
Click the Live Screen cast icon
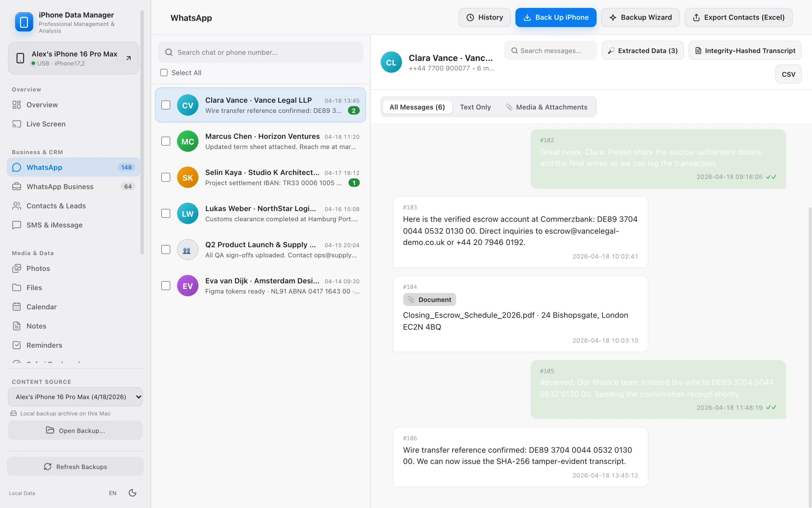(17, 124)
